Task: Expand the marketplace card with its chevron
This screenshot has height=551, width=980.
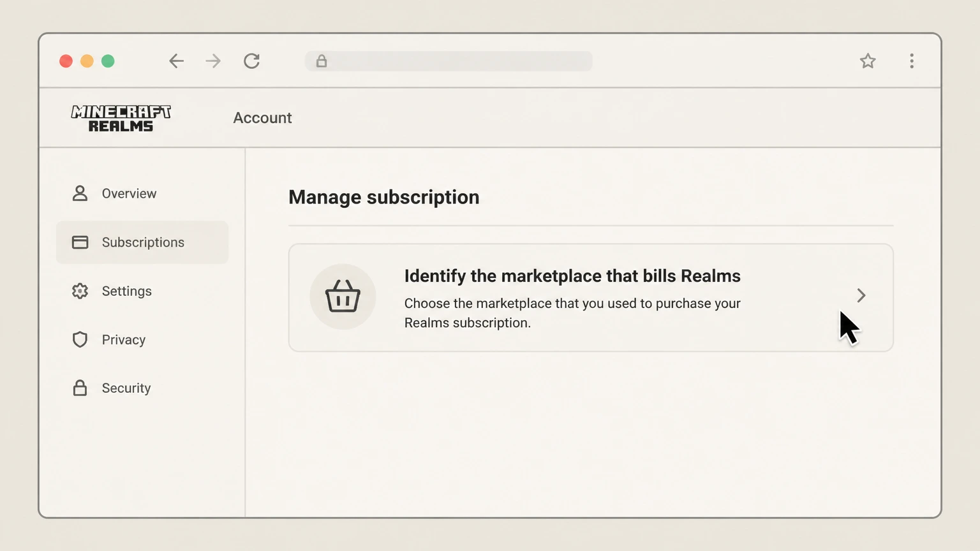Action: click(x=861, y=295)
